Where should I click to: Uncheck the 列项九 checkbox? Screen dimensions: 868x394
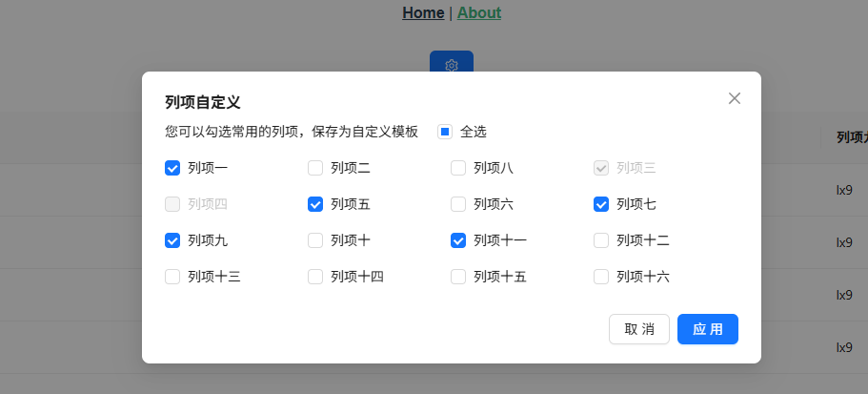coord(172,240)
